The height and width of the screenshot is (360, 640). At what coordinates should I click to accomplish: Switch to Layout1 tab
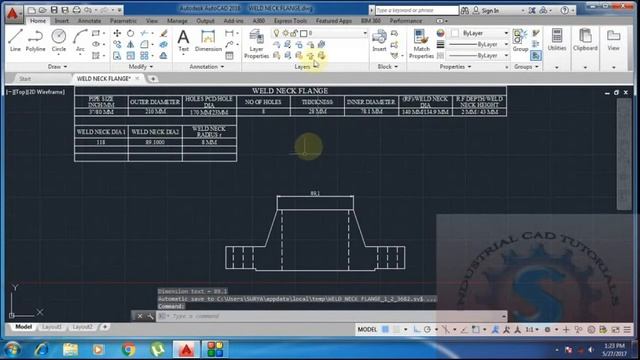pyautogui.click(x=52, y=327)
